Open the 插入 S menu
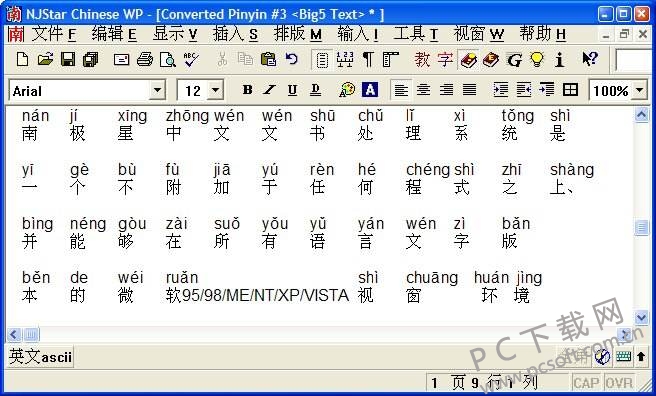This screenshot has width=656, height=396. [235, 34]
